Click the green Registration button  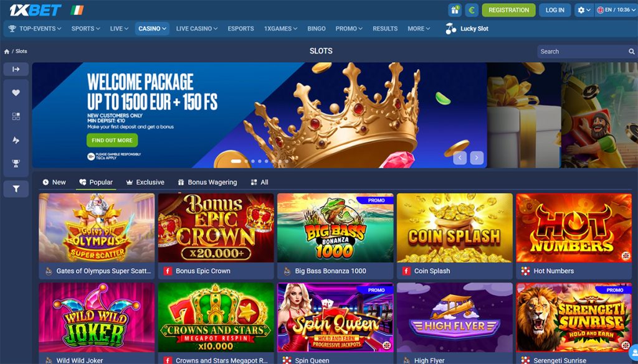coord(508,10)
